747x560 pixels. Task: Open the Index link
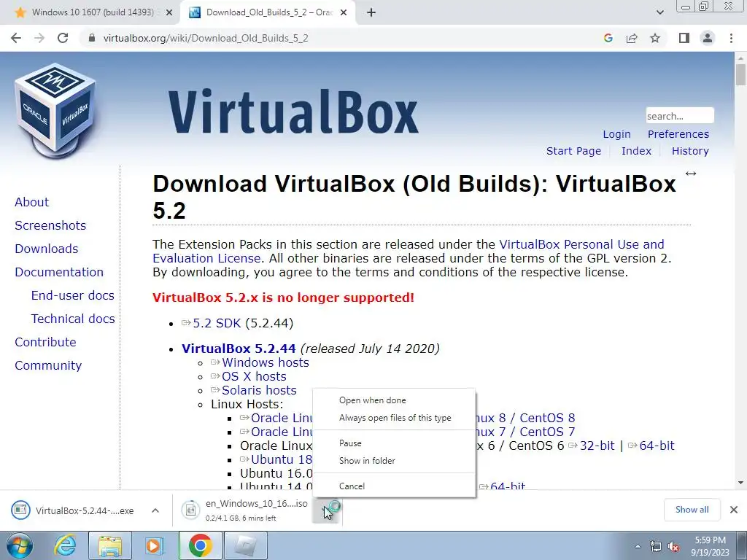point(636,151)
